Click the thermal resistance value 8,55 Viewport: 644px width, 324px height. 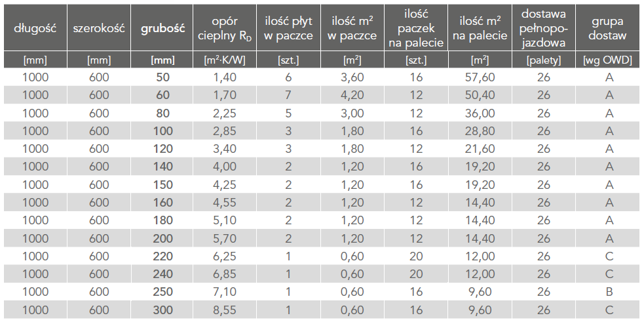(226, 308)
